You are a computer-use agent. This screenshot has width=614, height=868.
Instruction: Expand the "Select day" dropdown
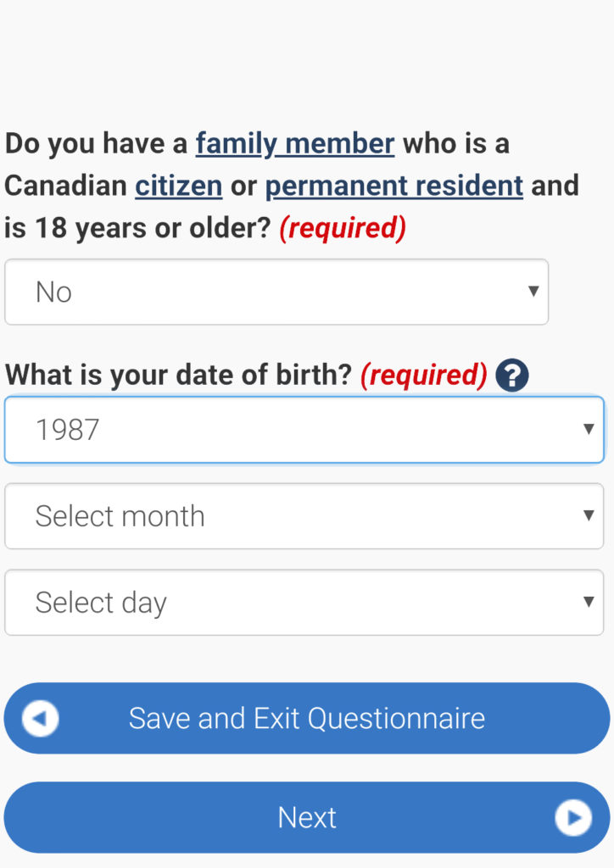click(304, 602)
